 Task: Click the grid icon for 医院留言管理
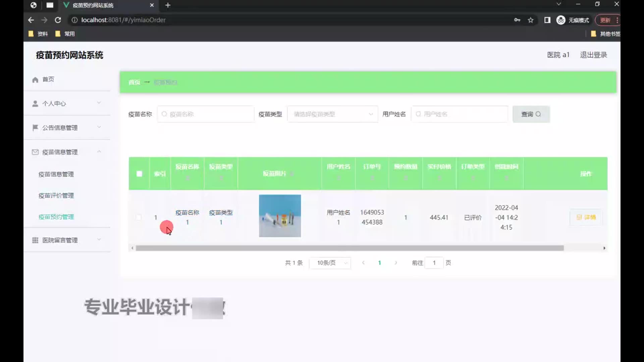point(35,240)
